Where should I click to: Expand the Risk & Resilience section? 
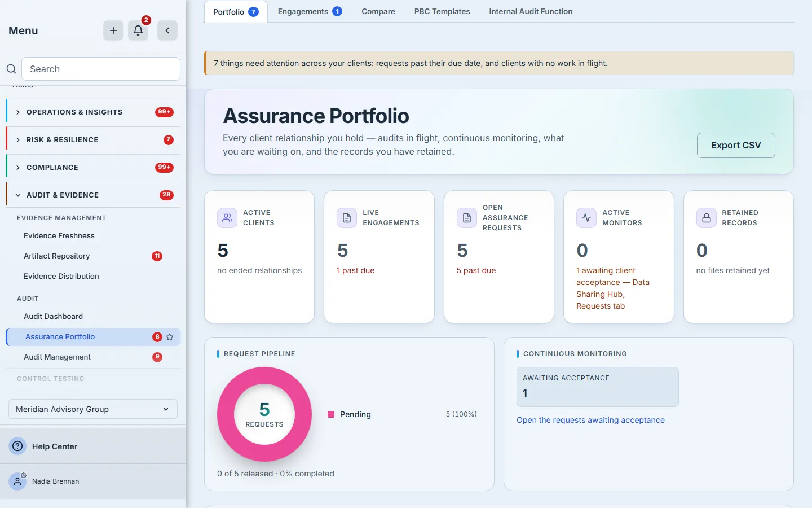point(93,140)
